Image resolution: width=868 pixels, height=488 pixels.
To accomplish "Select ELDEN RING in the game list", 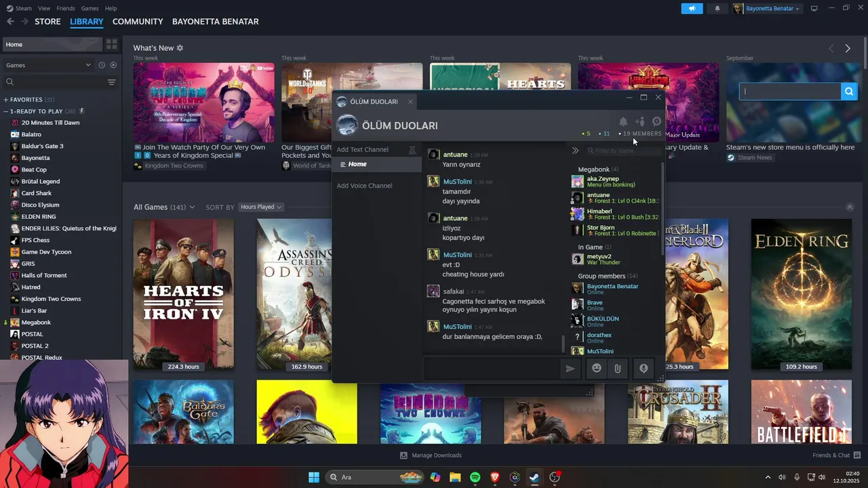I will point(39,216).
